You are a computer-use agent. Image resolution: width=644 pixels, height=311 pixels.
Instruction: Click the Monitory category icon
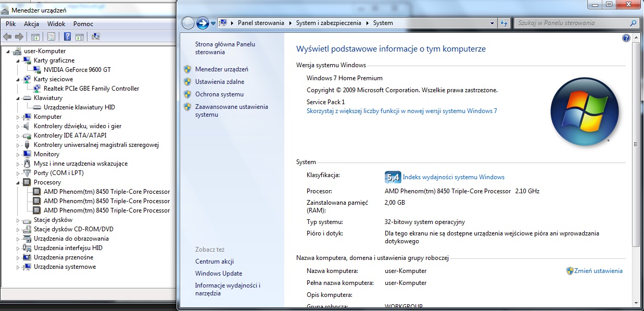point(27,154)
